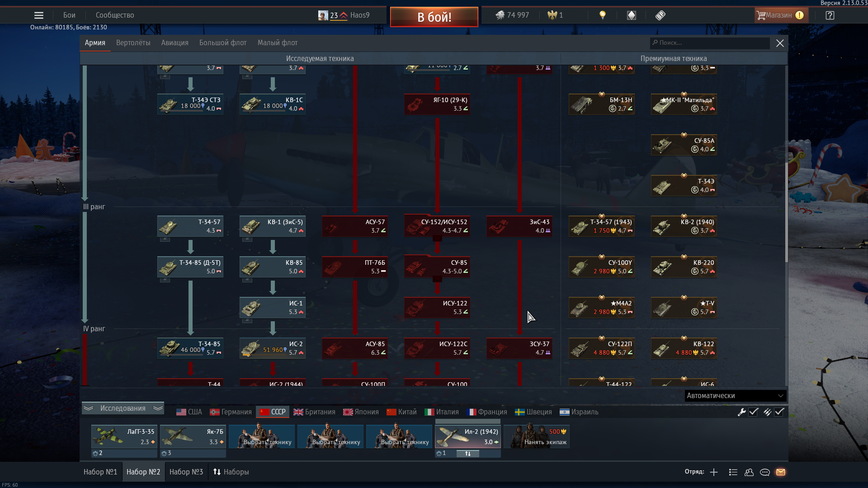Screen dimensions: 868x488
Task: Expand the СУ-85 vehicle group
Action: click(x=437, y=267)
